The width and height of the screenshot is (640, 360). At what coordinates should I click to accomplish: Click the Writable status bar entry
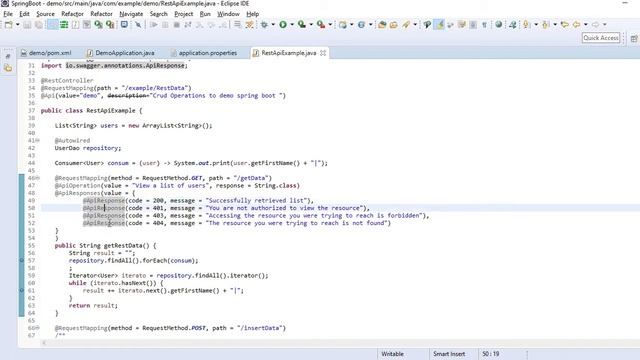tap(393, 354)
